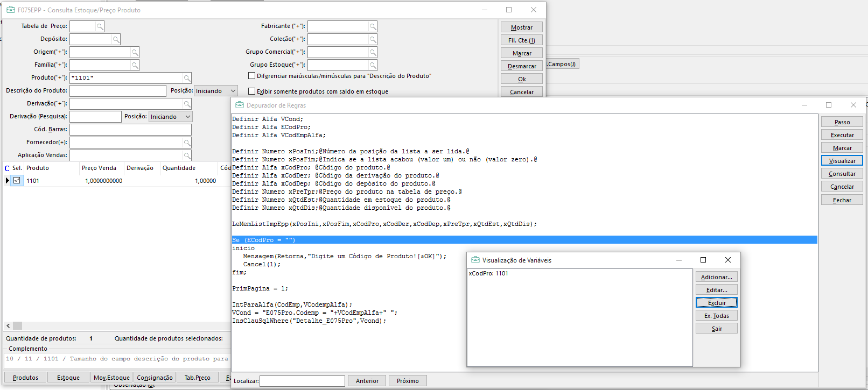Click Sair in variables window
The height and width of the screenshot is (390, 868).
[717, 329]
